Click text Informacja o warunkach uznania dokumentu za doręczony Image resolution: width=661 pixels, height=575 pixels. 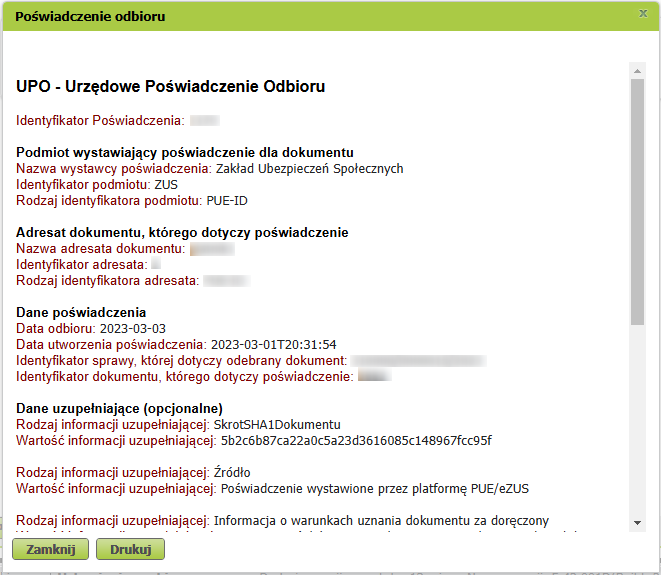[381, 521]
